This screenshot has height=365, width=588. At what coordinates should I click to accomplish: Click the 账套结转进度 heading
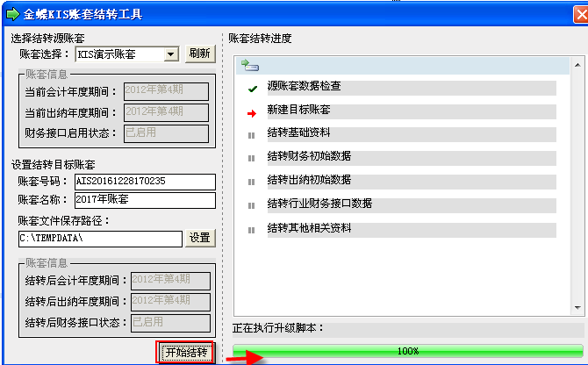click(x=260, y=39)
